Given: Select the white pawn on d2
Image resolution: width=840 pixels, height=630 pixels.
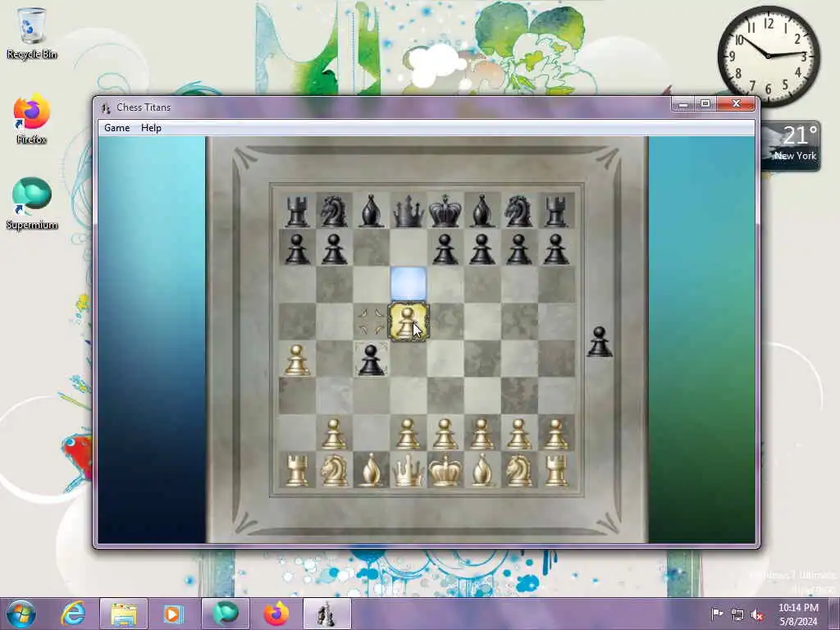Looking at the screenshot, I should [x=409, y=433].
